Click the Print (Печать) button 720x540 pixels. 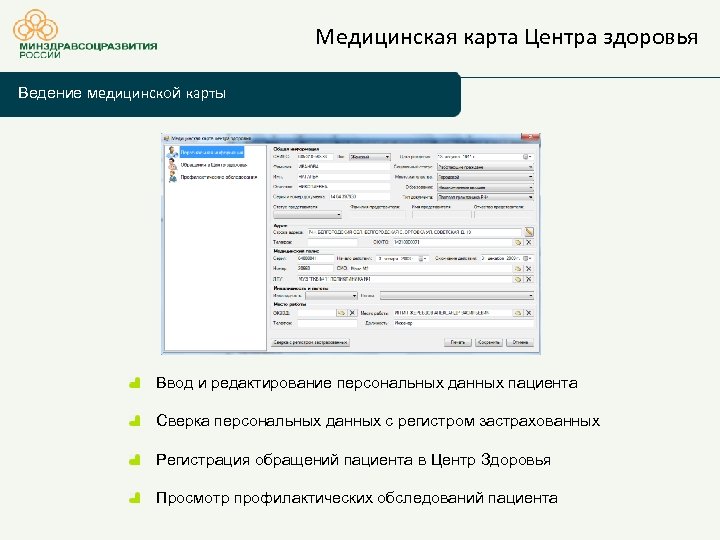point(457,342)
